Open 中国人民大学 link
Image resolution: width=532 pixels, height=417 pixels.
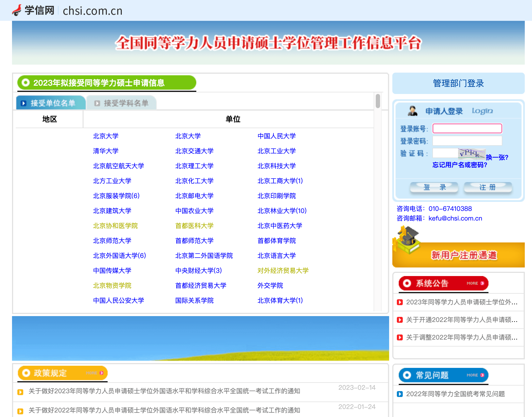(x=277, y=136)
